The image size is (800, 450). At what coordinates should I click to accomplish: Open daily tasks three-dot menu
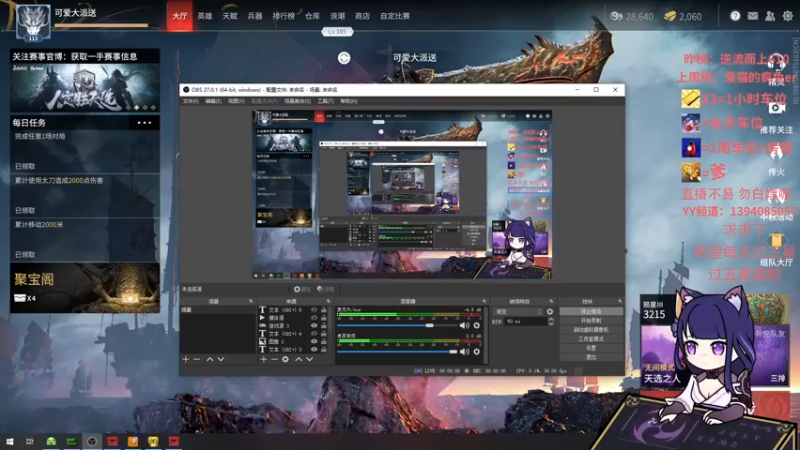point(144,122)
